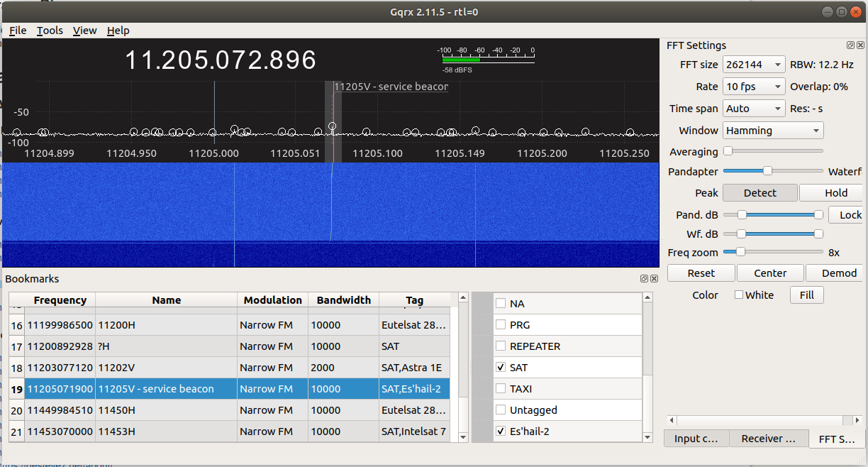Select the 11202V Astra 1E bookmark row
The width and height of the screenshot is (868, 467).
tap(167, 368)
